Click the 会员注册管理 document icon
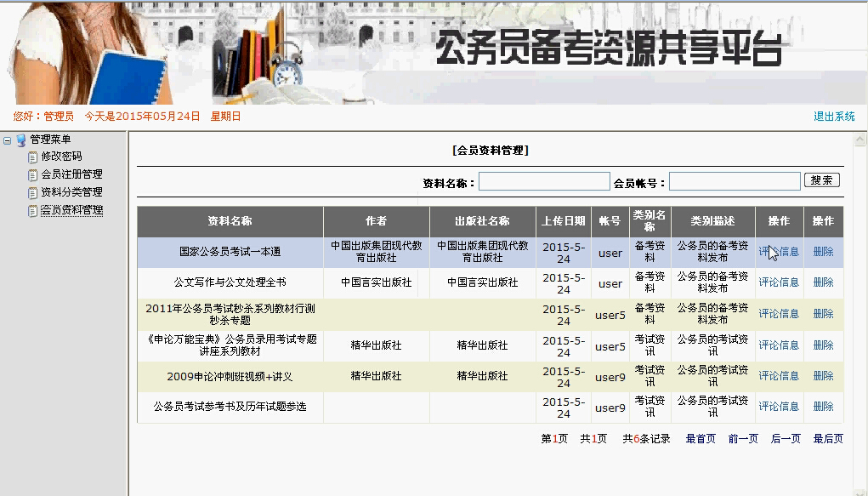 [32, 175]
